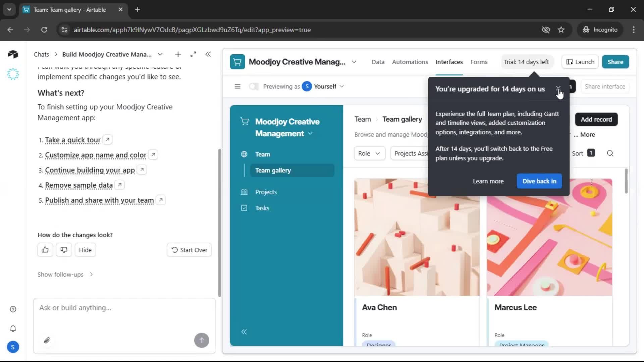This screenshot has height=362, width=644.
Task: Give thumbs down feedback
Action: pos(64,250)
